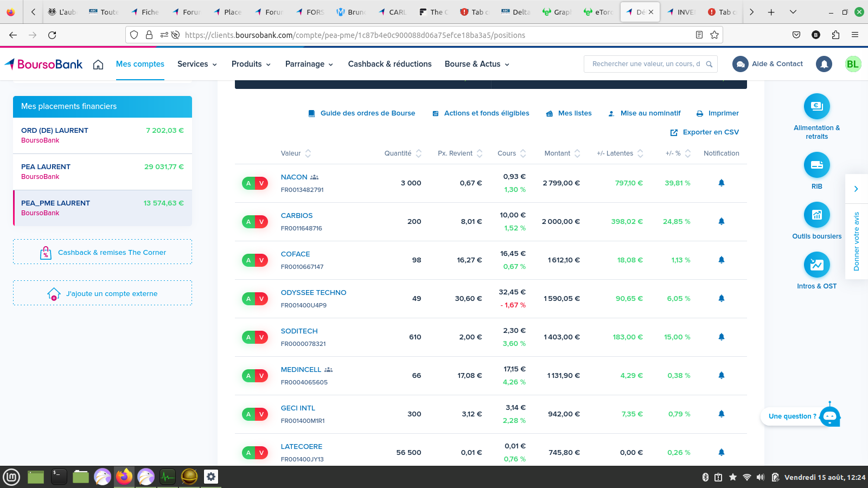Sort the table by Quantité column
The height and width of the screenshot is (488, 868).
(403, 153)
